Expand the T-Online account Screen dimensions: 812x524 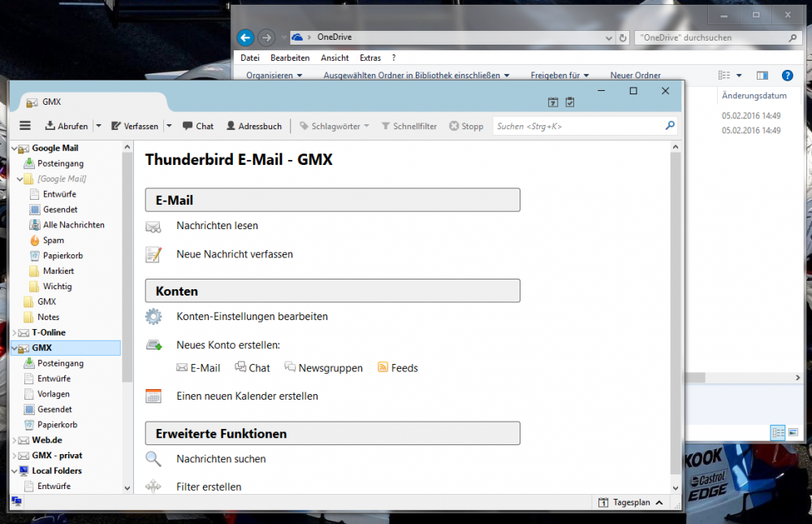[x=15, y=333]
